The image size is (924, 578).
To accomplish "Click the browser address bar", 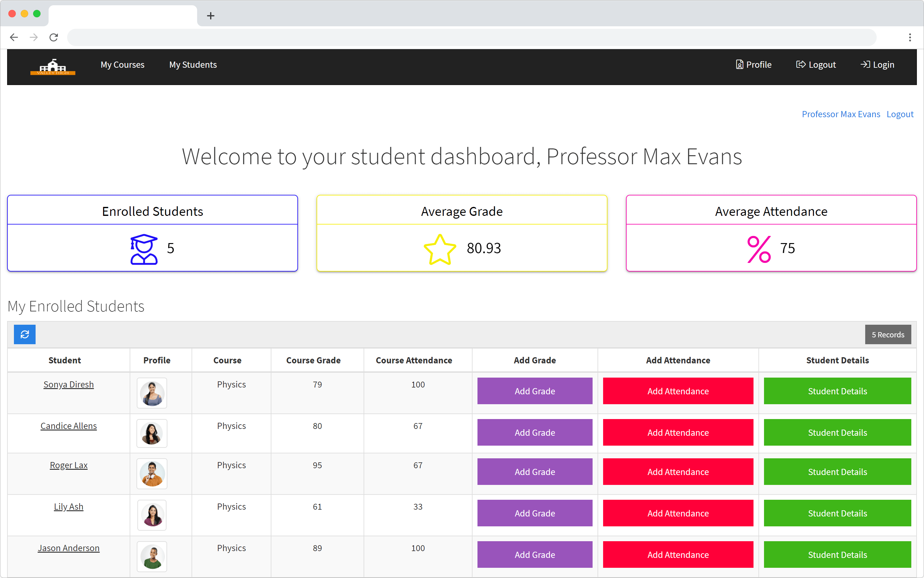I will (x=471, y=37).
